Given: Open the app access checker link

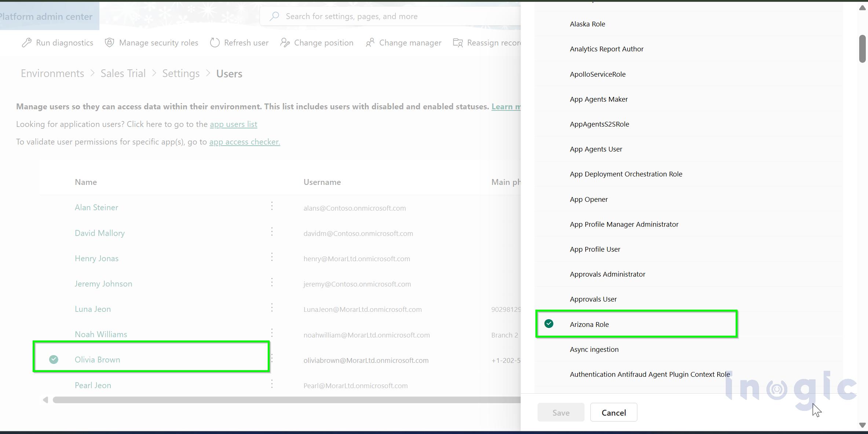Looking at the screenshot, I should [x=245, y=142].
